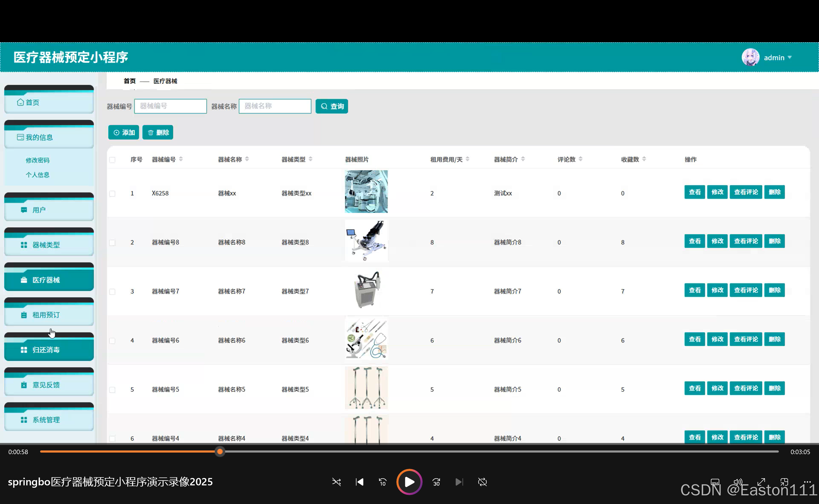Click the 查询 search button

coord(332,106)
